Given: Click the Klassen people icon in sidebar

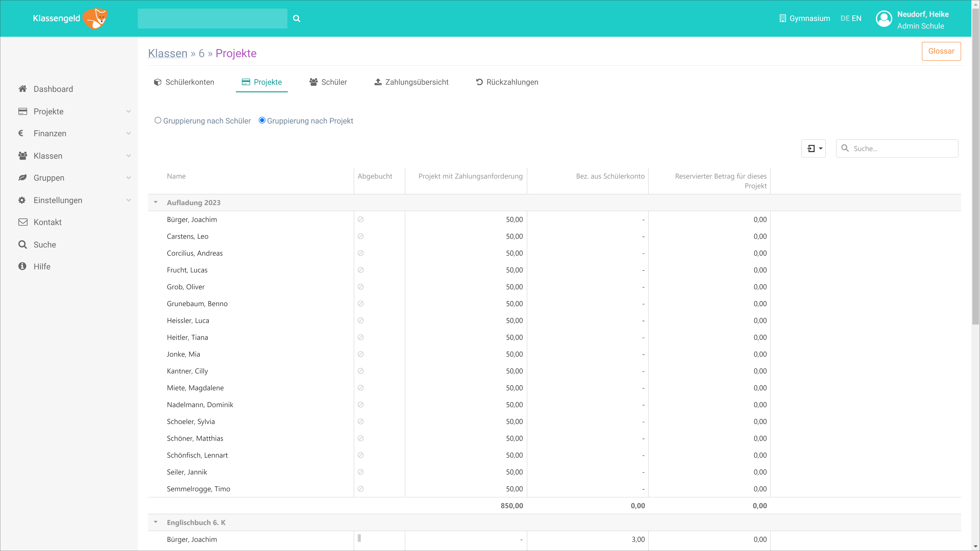Looking at the screenshot, I should click(22, 155).
